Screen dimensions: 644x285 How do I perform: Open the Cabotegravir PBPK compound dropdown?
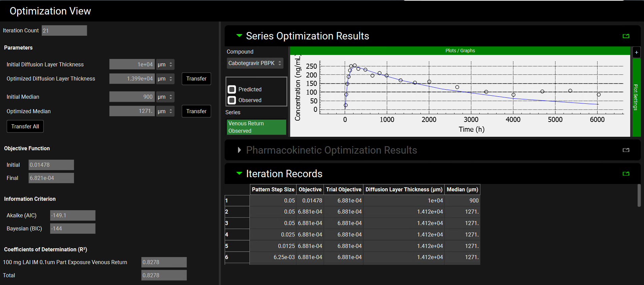255,63
